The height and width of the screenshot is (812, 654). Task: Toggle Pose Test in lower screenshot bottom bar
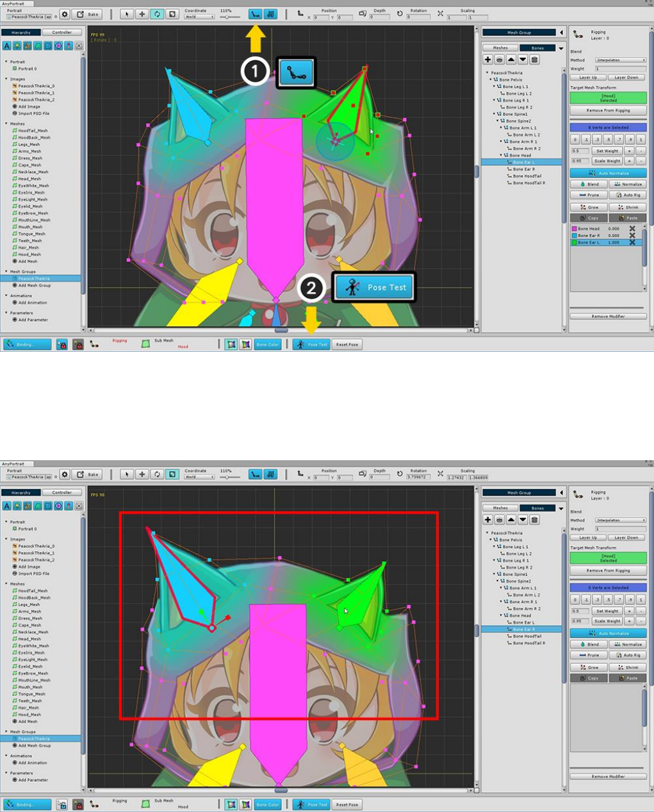[311, 805]
